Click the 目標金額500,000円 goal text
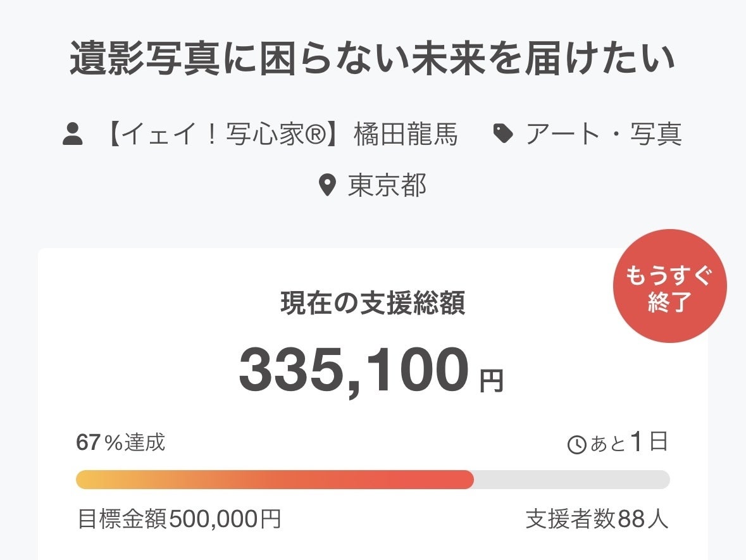The width and height of the screenshot is (746, 560). point(179,520)
